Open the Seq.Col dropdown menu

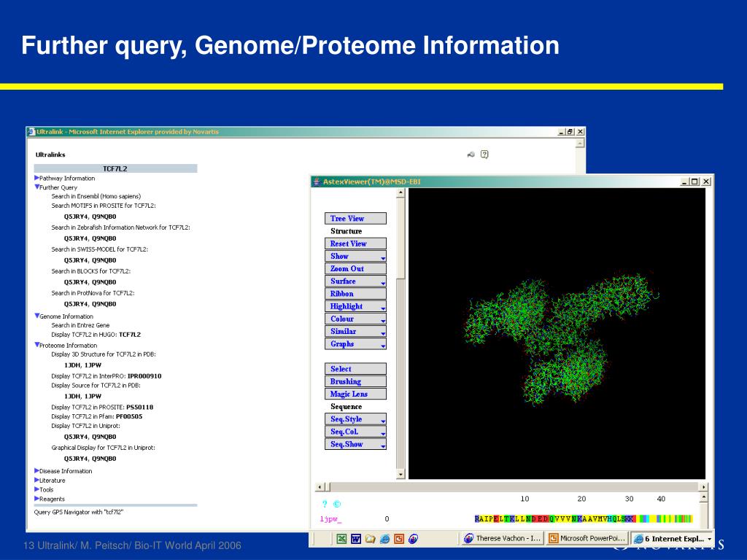pos(355,432)
